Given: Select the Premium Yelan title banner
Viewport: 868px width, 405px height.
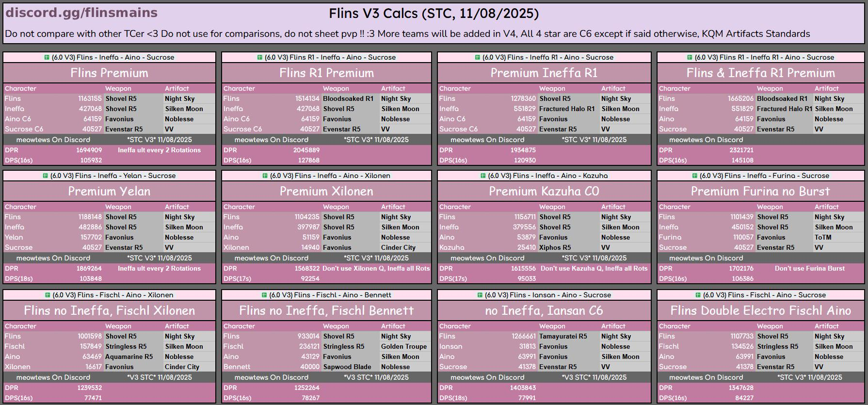Looking at the screenshot, I should 109,191.
